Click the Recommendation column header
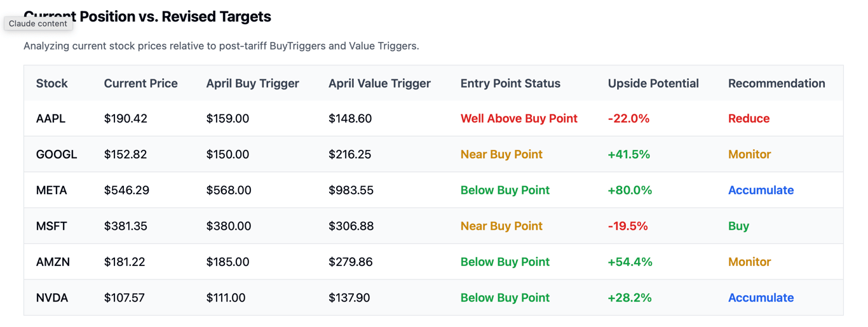The image size is (868, 327). point(776,83)
